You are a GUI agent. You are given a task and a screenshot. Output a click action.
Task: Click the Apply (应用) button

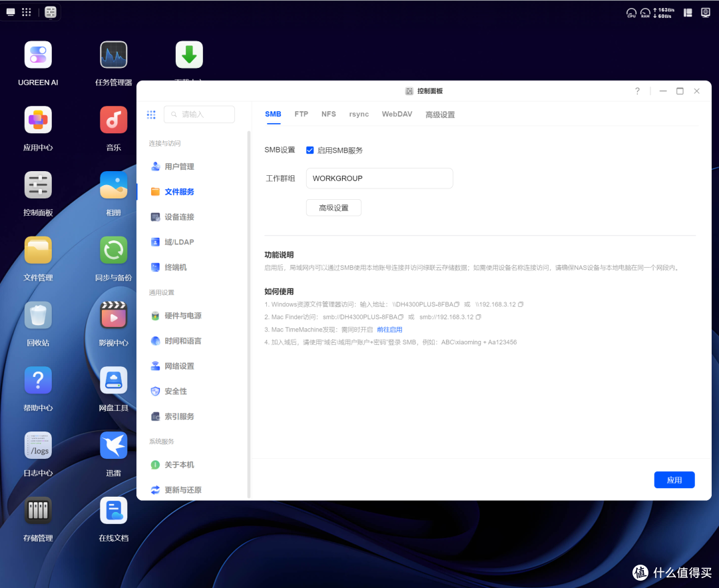pos(674,479)
